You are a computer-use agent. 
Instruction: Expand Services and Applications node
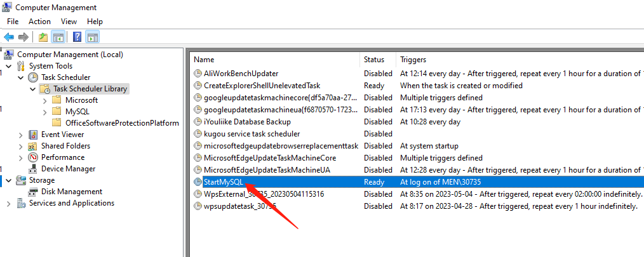[x=8, y=204]
